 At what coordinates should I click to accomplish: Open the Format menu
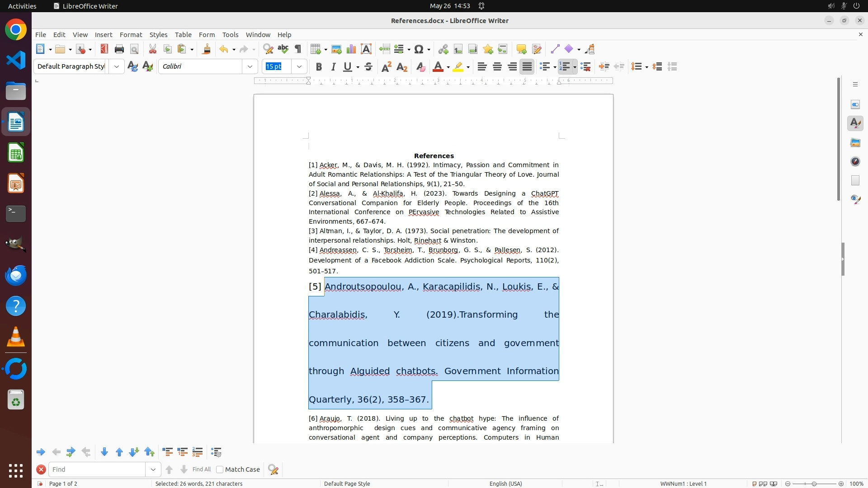131,35
